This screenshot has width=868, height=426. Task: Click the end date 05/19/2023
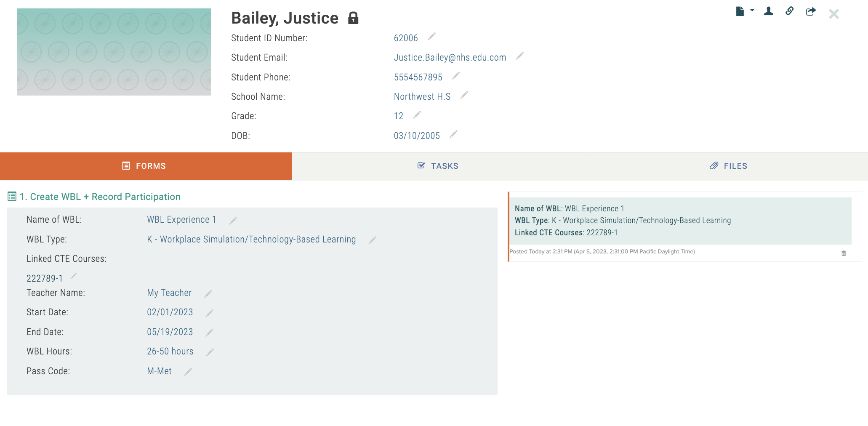170,332
